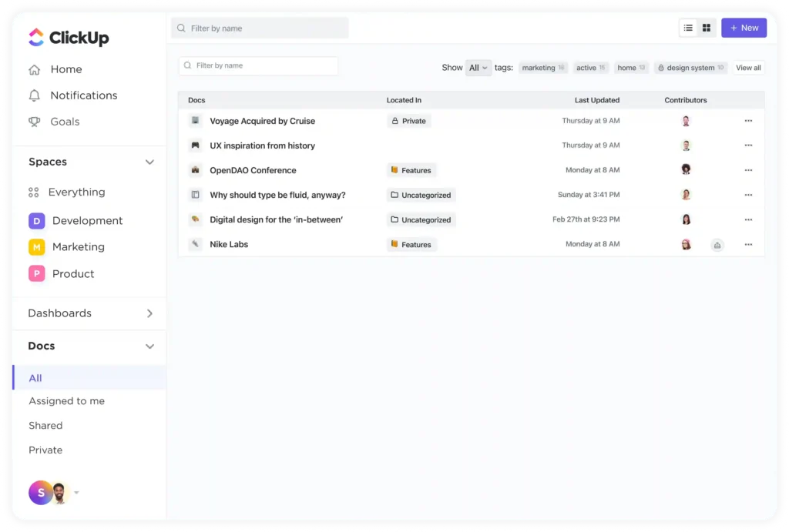Focus the inner Filter by name field
Screen dimensions: 789x532
click(258, 66)
